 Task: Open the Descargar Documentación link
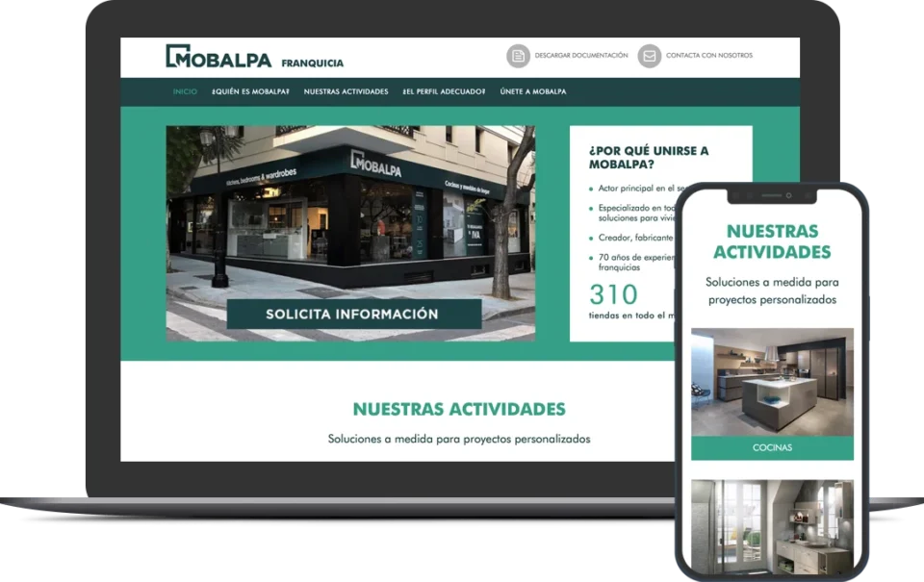[581, 56]
